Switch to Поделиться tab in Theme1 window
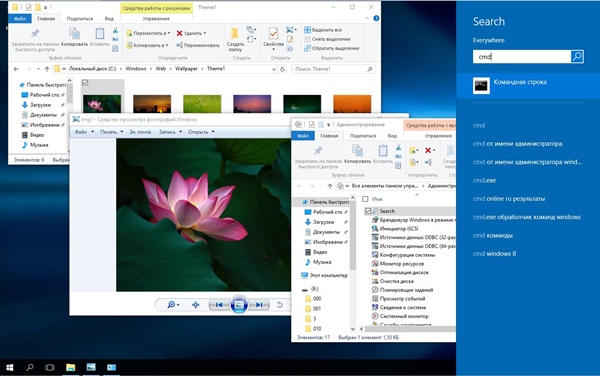 tap(80, 18)
